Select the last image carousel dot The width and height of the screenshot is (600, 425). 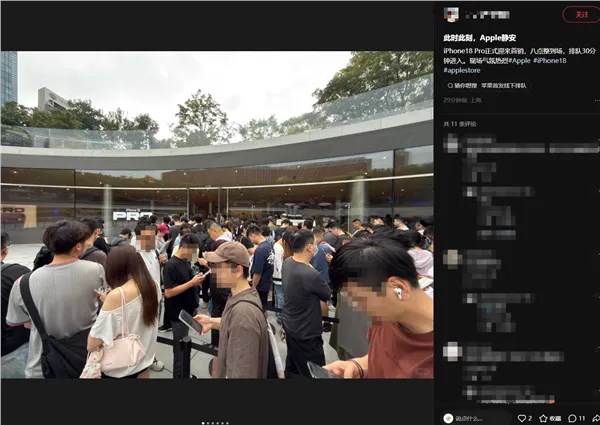pyautogui.click(x=227, y=423)
